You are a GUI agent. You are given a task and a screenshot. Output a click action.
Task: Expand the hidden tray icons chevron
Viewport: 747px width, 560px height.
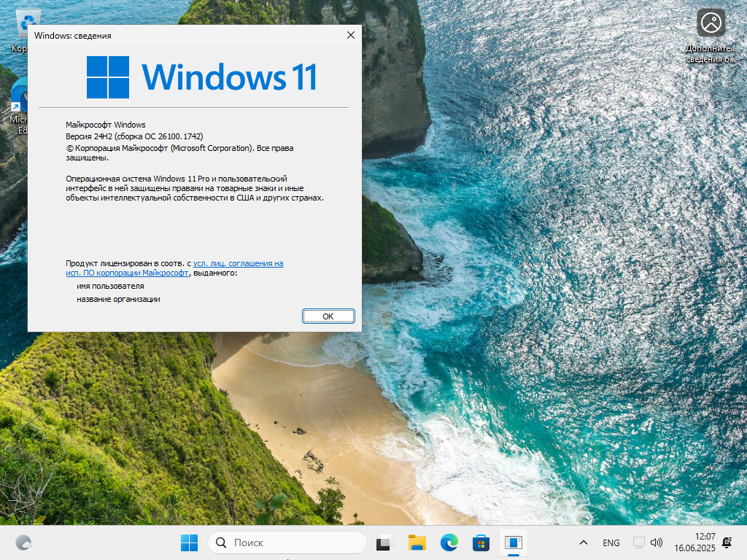pos(583,542)
